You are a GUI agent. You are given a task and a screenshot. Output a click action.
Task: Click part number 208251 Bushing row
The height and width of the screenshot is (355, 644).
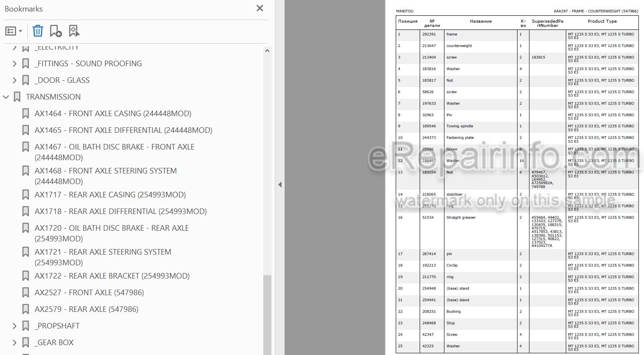pos(429,311)
